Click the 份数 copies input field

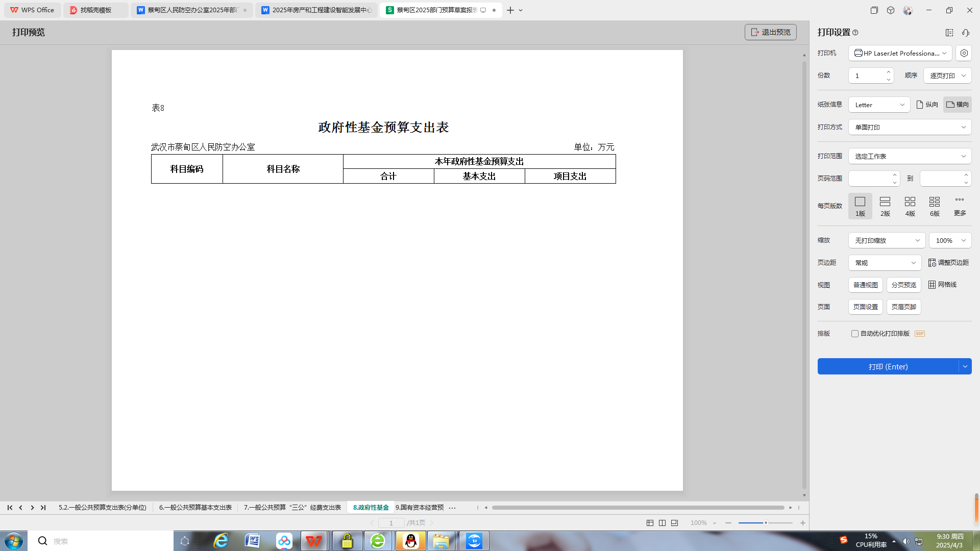867,76
